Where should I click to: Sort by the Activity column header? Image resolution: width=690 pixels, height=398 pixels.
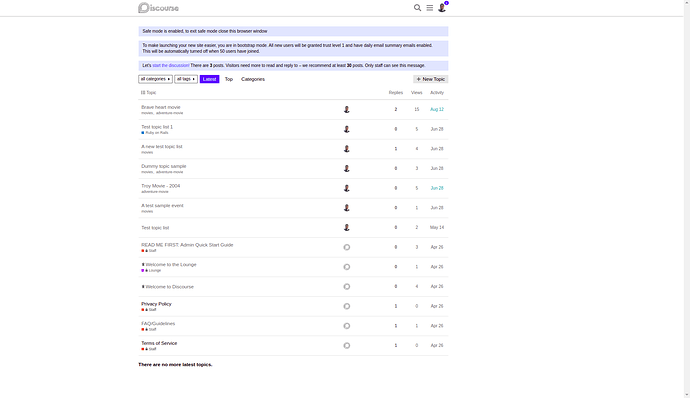click(437, 92)
